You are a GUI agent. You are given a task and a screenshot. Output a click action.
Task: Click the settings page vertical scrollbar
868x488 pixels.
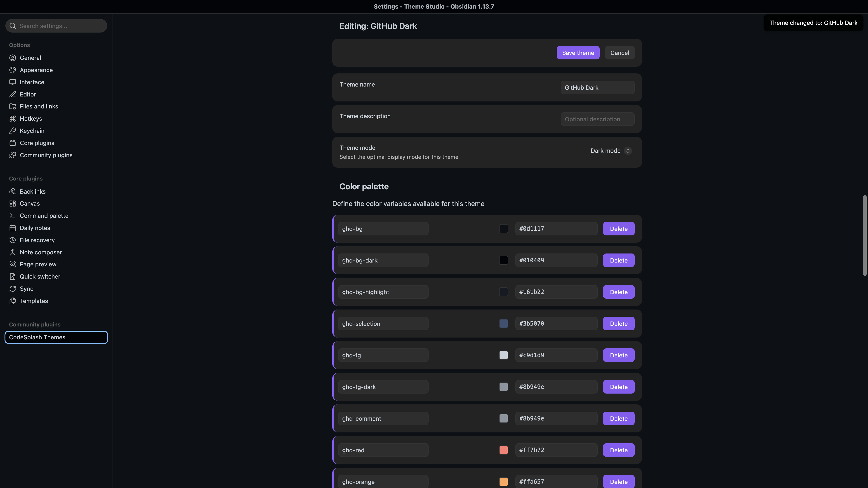[864, 235]
